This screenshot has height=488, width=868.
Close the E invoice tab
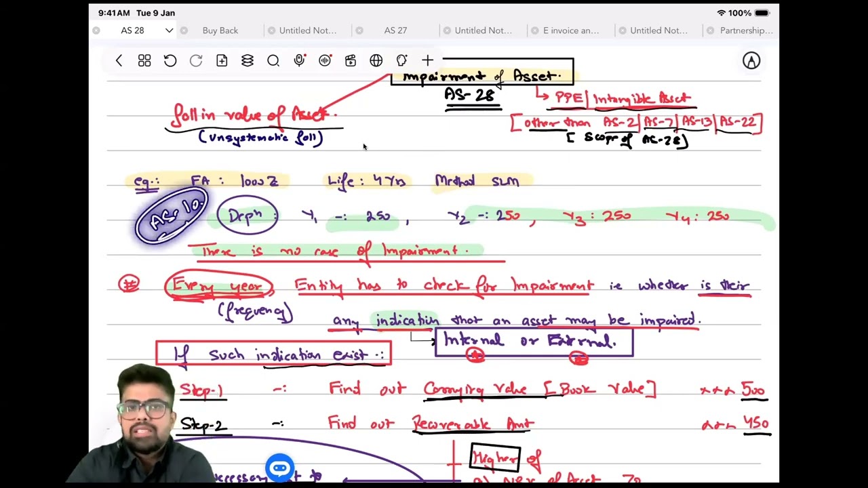point(535,30)
